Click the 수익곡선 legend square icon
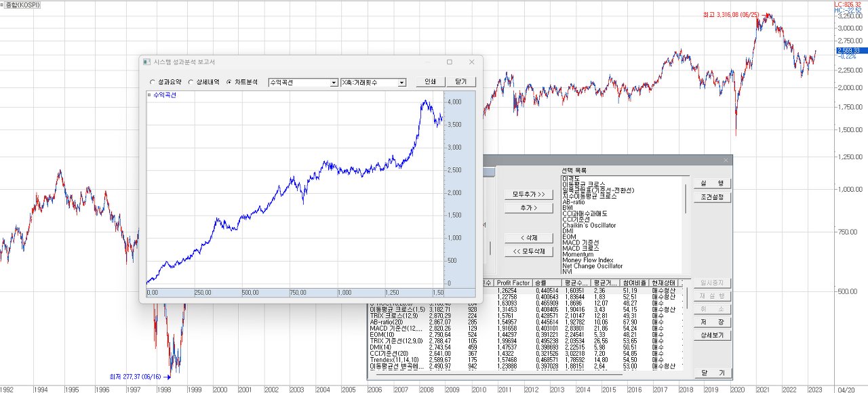Image resolution: width=868 pixels, height=393 pixels. 149,96
